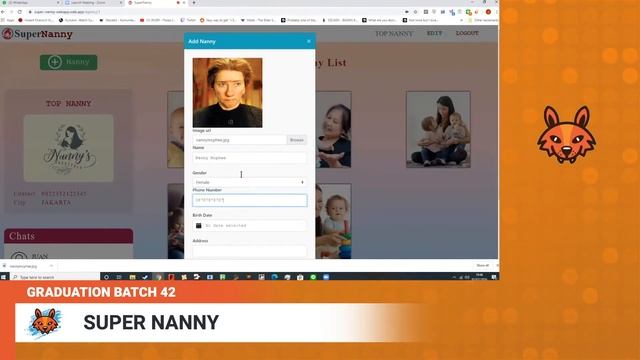Click the Browse button for image upload
The height and width of the screenshot is (360, 640).
(297, 140)
